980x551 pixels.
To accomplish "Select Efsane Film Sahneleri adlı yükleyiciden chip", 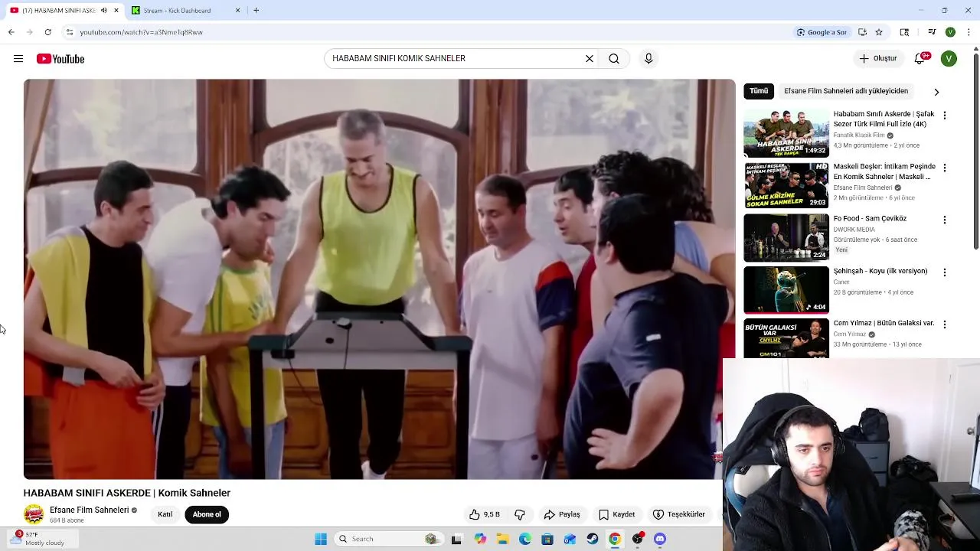I will [x=846, y=91].
